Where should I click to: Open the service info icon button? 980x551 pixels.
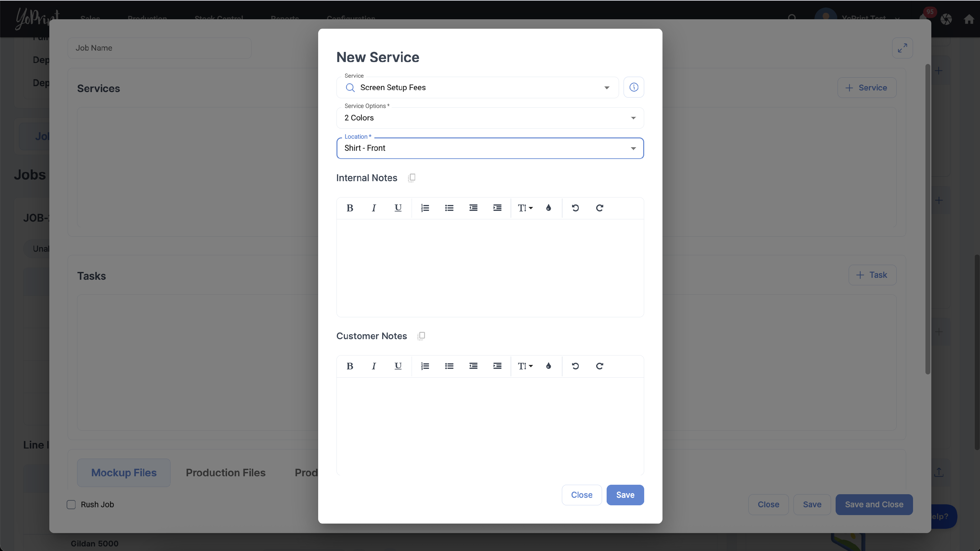(x=633, y=87)
